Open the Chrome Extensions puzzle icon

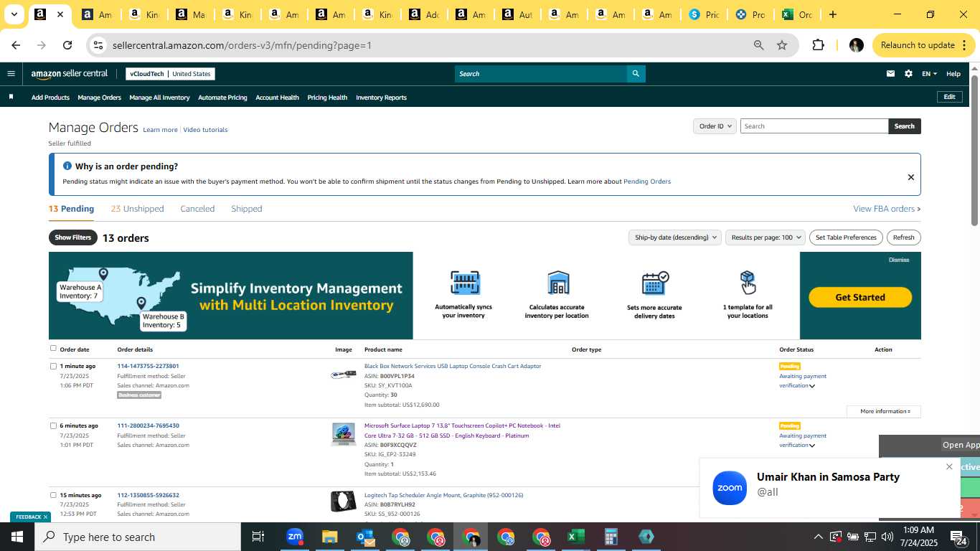pyautogui.click(x=818, y=45)
